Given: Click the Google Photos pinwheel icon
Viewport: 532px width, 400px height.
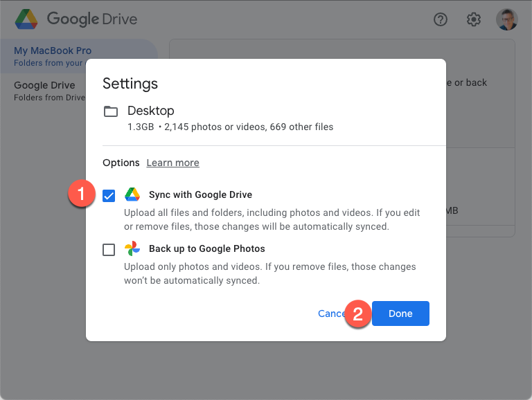Looking at the screenshot, I should pyautogui.click(x=132, y=248).
